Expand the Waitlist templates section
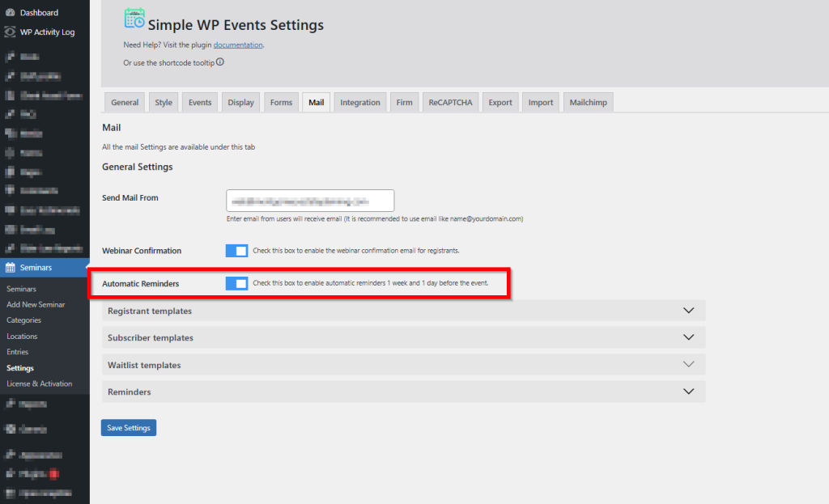Image resolution: width=829 pixels, height=504 pixels. click(x=403, y=365)
